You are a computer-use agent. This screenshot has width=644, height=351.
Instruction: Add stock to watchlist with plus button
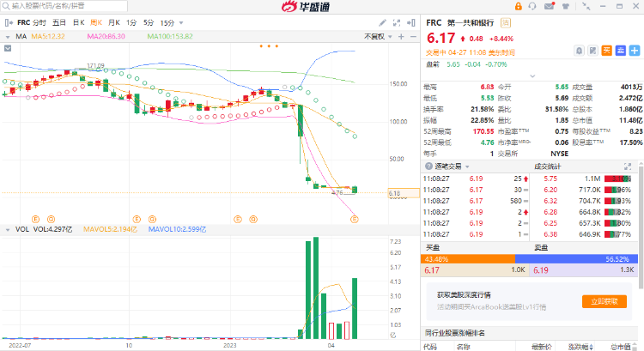[x=635, y=51]
